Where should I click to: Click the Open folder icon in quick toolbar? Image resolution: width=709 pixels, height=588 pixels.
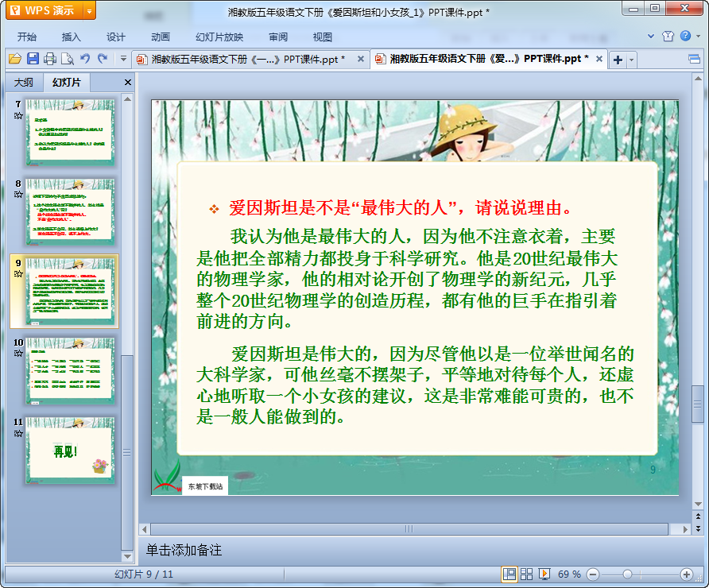click(x=14, y=59)
